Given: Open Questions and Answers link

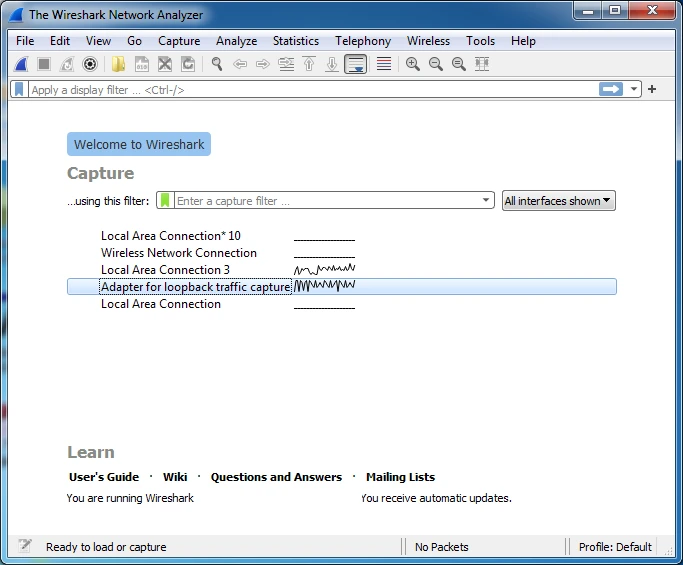Looking at the screenshot, I should pyautogui.click(x=276, y=477).
